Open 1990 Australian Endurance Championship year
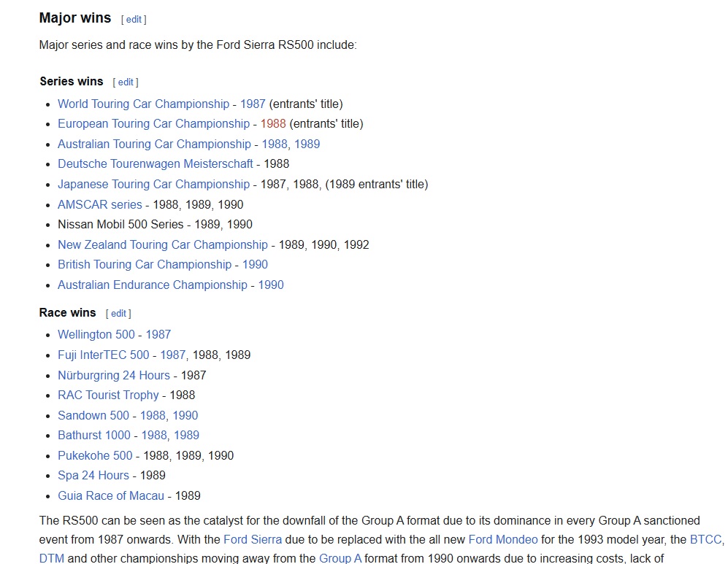728x564 pixels. coord(271,285)
